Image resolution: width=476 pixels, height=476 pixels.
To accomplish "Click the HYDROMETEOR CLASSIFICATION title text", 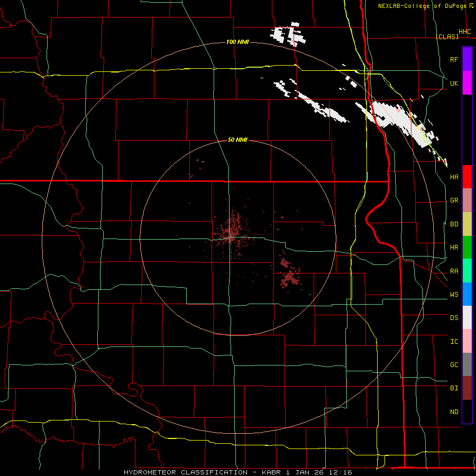I will coord(186,472).
